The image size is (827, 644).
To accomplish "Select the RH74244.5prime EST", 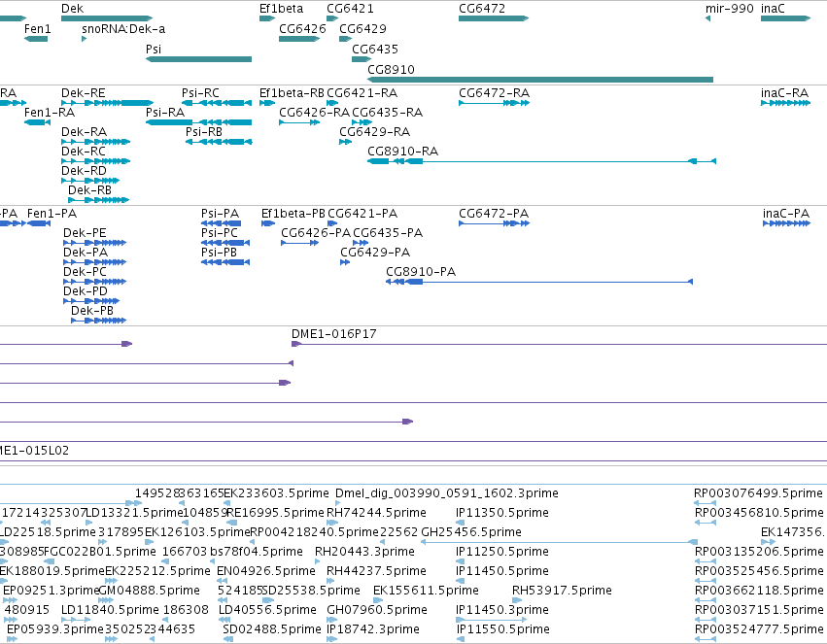I will (x=332, y=523).
